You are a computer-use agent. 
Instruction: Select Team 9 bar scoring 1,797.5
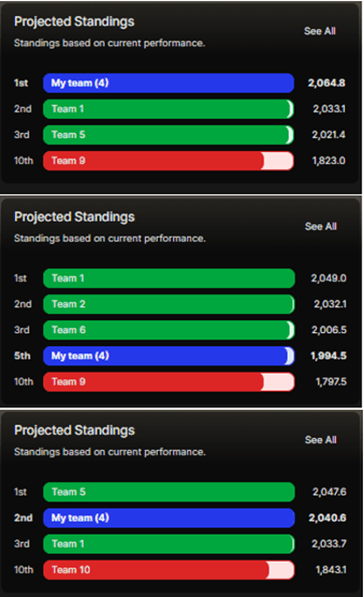tap(168, 382)
